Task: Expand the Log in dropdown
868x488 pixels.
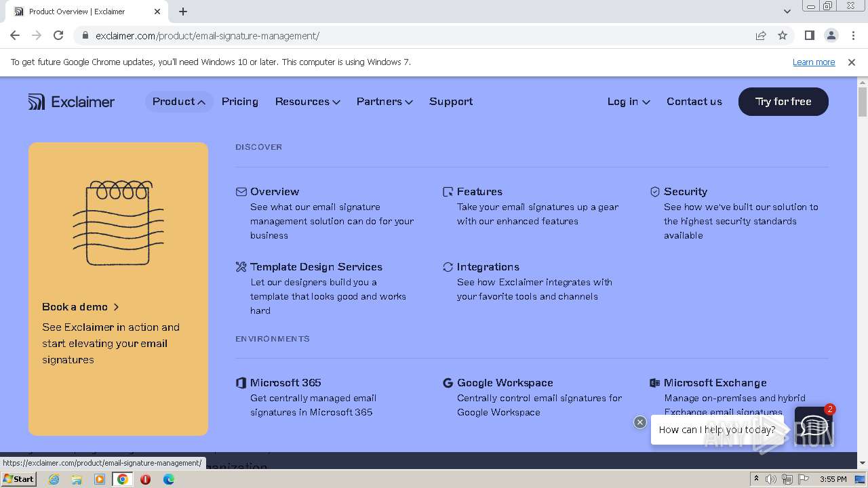Action: click(x=629, y=102)
